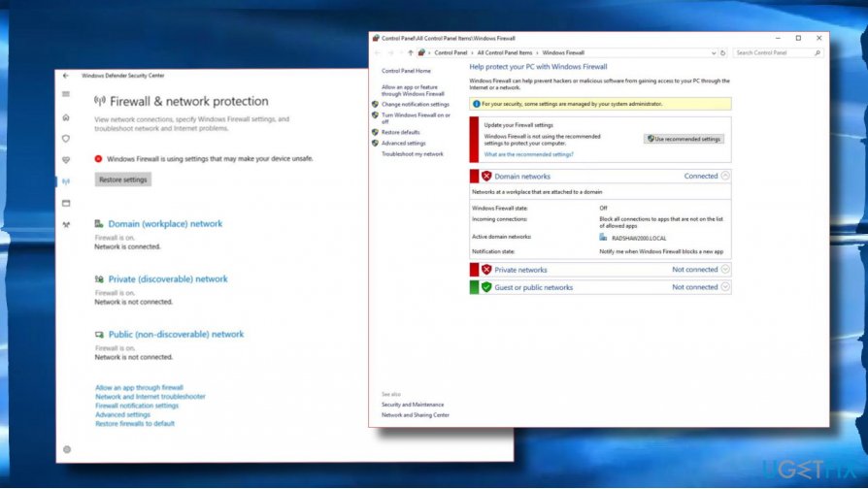Expand the Guest or public networks chevron
The height and width of the screenshot is (489, 868).
[x=725, y=287]
